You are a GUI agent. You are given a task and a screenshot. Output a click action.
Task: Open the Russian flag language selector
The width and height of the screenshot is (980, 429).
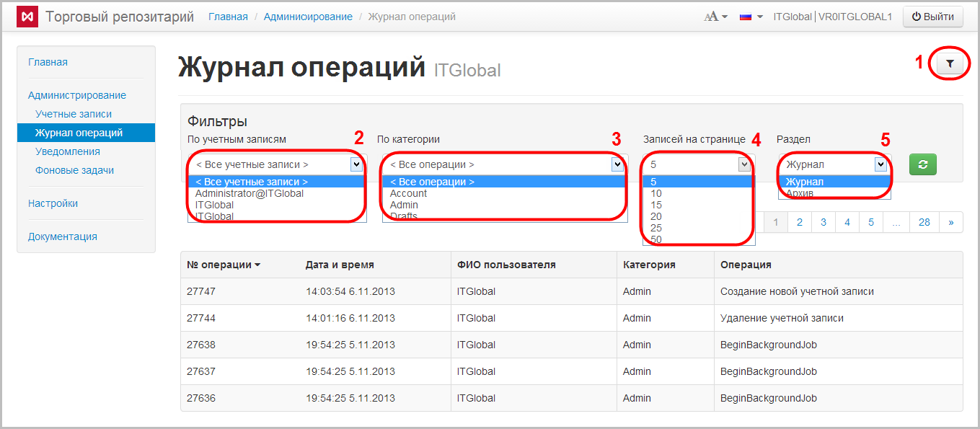[x=751, y=17]
